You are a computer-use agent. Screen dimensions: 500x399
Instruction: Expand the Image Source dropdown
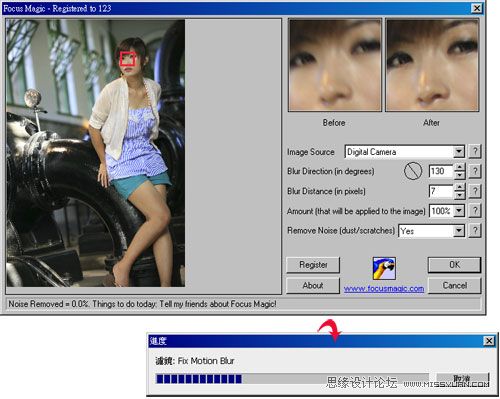tap(459, 152)
